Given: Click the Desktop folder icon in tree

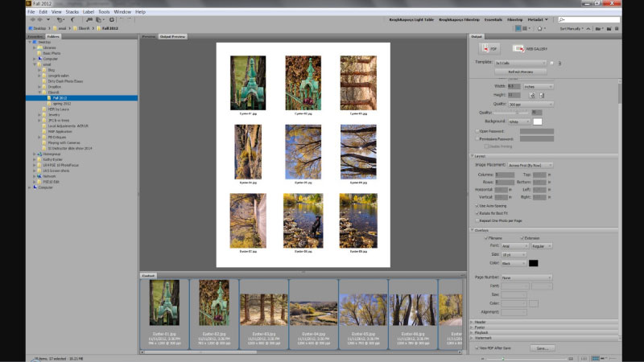Looking at the screenshot, I should [x=33, y=42].
